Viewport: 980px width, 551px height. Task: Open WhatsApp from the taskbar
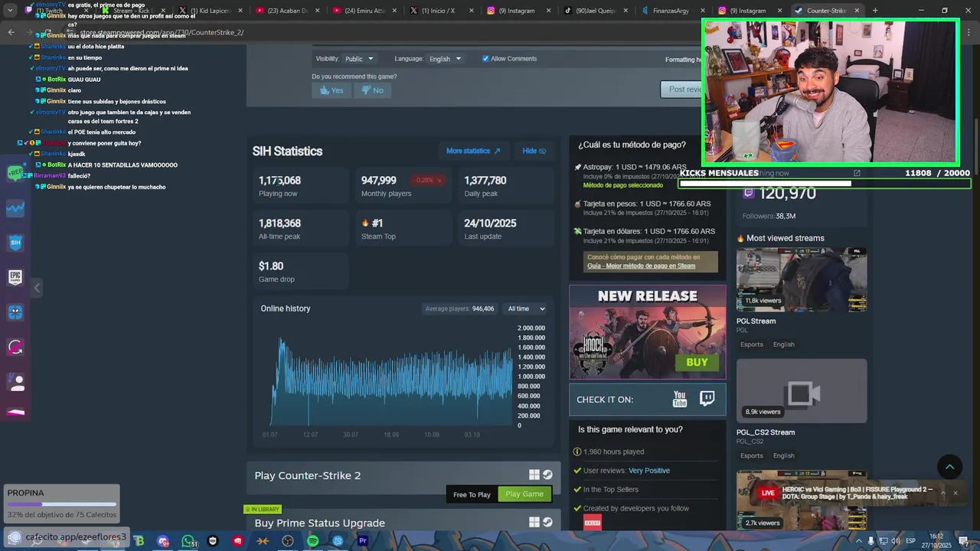point(188,541)
